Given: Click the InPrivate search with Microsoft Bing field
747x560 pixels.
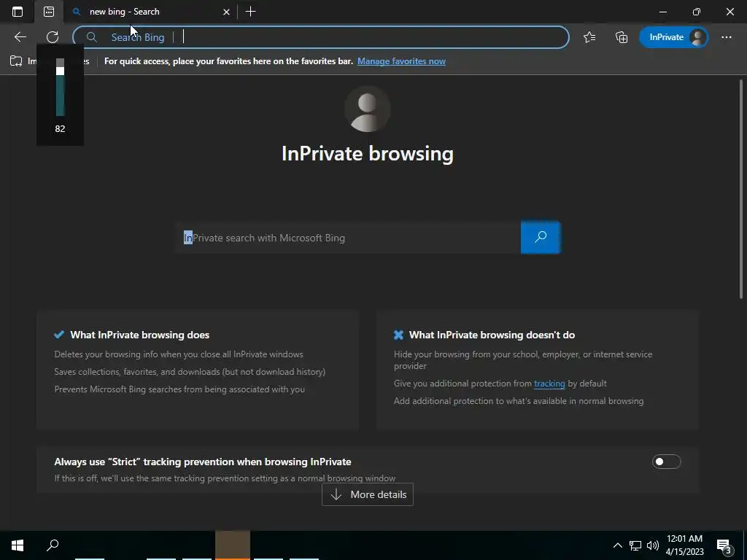Looking at the screenshot, I should pos(348,238).
